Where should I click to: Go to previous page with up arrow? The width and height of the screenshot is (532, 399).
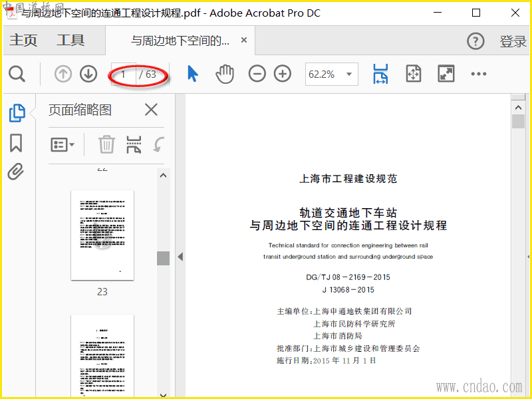63,74
